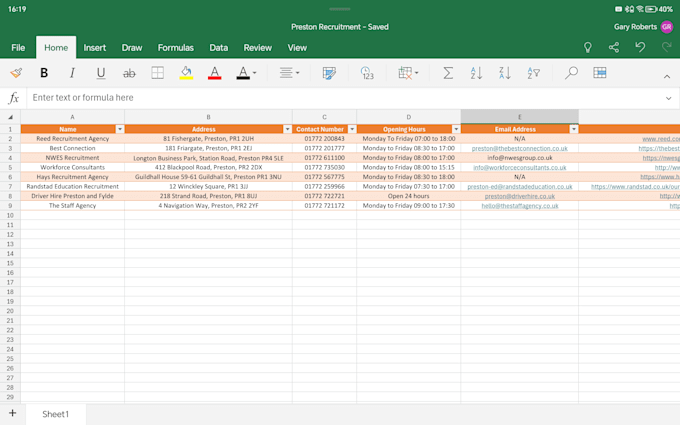The height and width of the screenshot is (425, 680).
Task: Open info@workforceconsultants.co.uk email link
Action: 520,167
